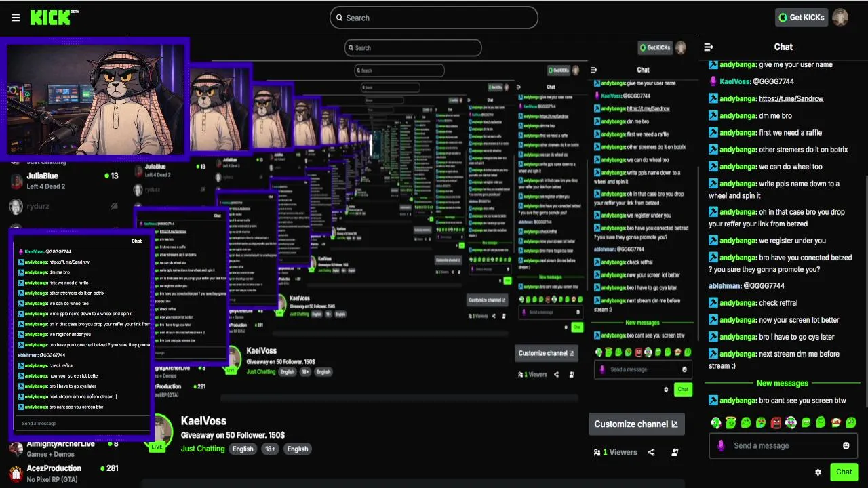Click the '13' viewer count for JuliaBlue
Screen dimensions: 868x488
coord(115,176)
